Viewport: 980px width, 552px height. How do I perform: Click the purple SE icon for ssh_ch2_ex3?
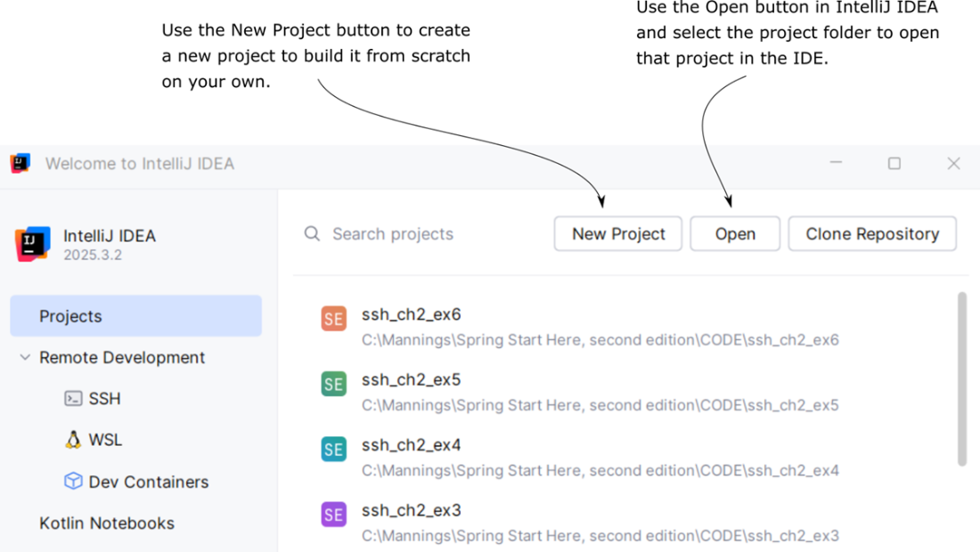tap(334, 515)
